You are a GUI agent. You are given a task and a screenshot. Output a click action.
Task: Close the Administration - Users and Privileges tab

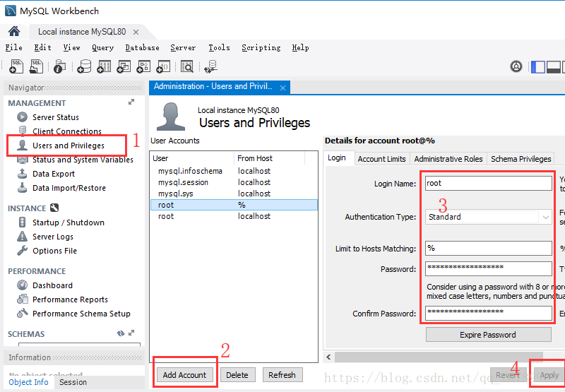coord(283,88)
